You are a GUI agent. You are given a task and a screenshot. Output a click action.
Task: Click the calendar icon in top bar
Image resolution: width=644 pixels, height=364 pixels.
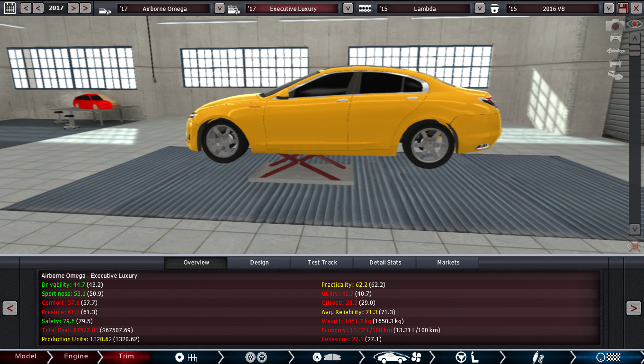(9, 8)
